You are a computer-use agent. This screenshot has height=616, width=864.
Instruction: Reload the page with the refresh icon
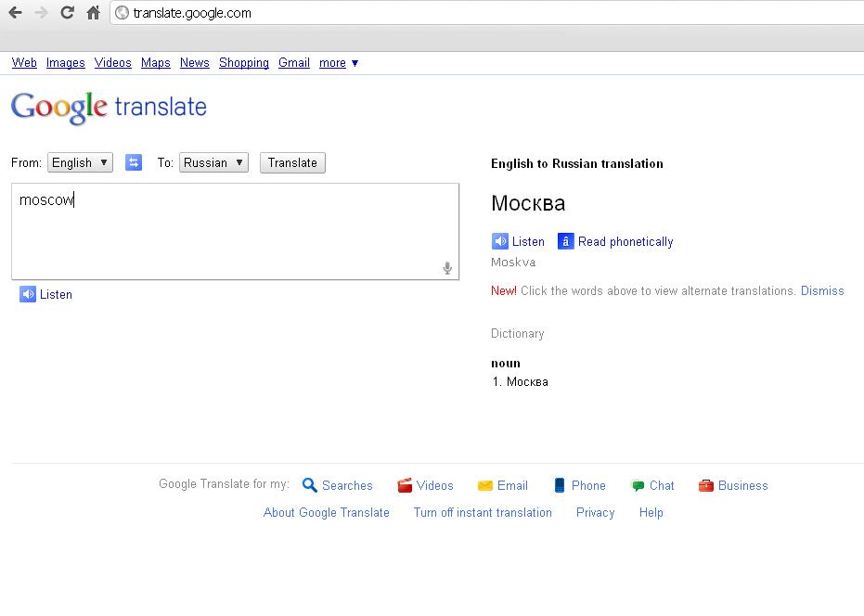pos(67,13)
